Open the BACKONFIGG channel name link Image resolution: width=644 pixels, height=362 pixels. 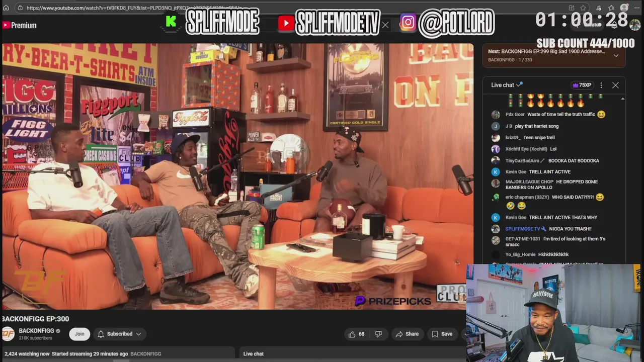(36, 331)
